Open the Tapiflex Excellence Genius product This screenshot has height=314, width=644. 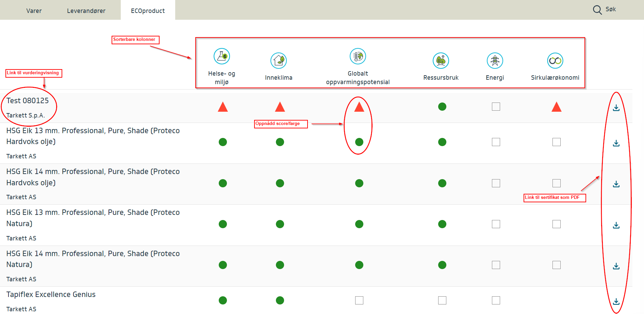click(51, 295)
